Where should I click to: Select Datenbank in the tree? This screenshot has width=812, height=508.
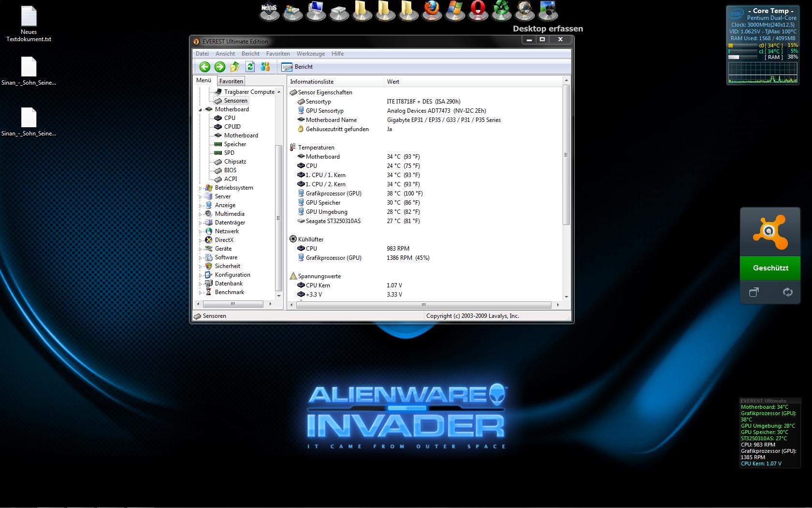pos(229,284)
